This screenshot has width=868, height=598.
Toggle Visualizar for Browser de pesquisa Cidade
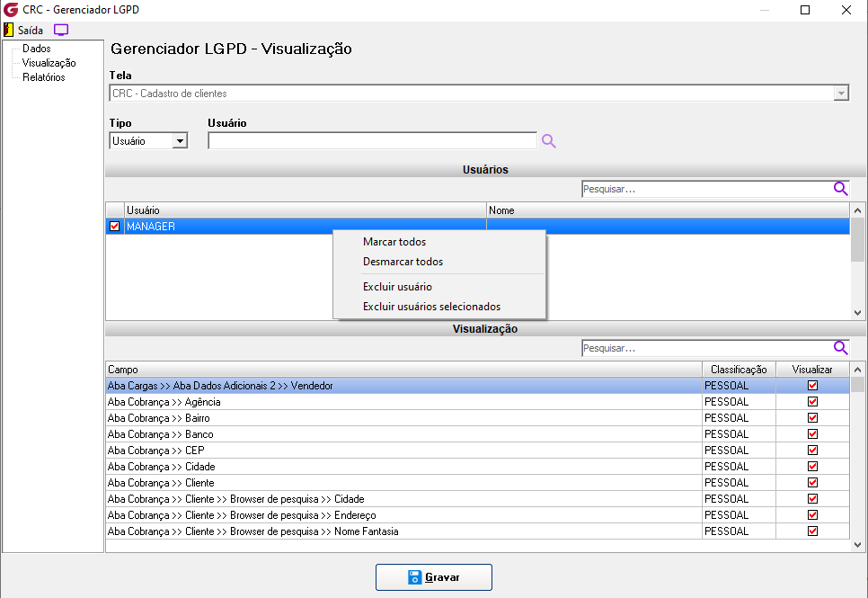point(812,499)
